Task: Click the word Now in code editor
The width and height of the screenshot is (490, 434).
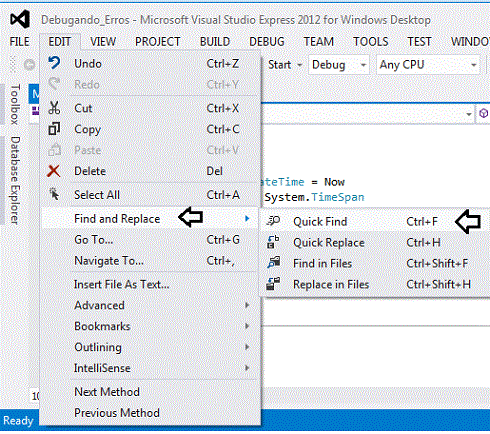Action: point(334,182)
